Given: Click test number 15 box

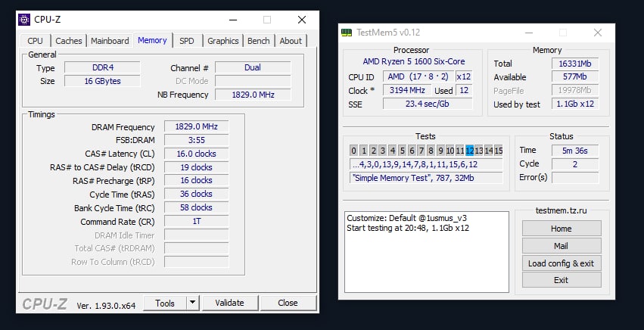Looking at the screenshot, I should pos(498,151).
